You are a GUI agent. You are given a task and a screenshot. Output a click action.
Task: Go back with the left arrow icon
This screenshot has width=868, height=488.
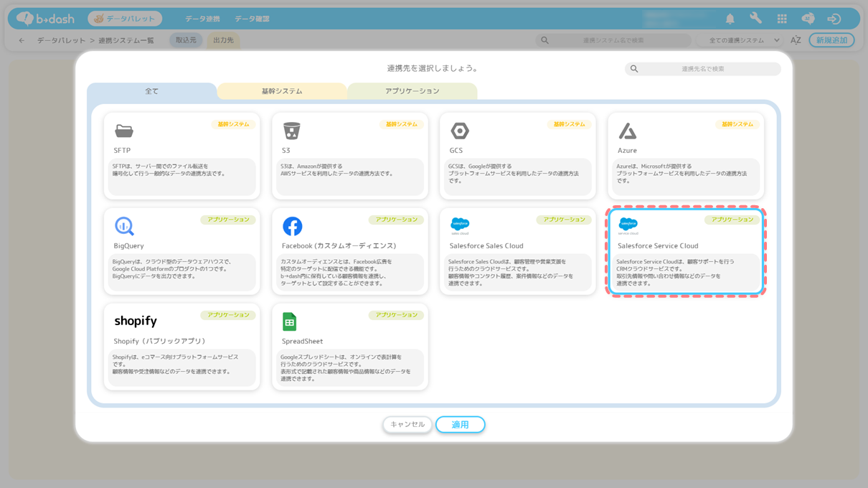pyautogui.click(x=22, y=40)
